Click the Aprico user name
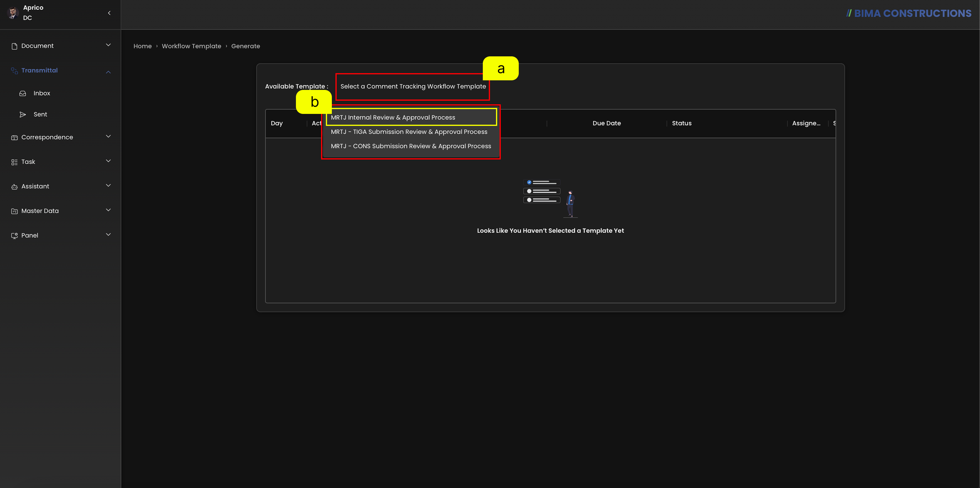This screenshot has height=488, width=980. (x=33, y=7)
